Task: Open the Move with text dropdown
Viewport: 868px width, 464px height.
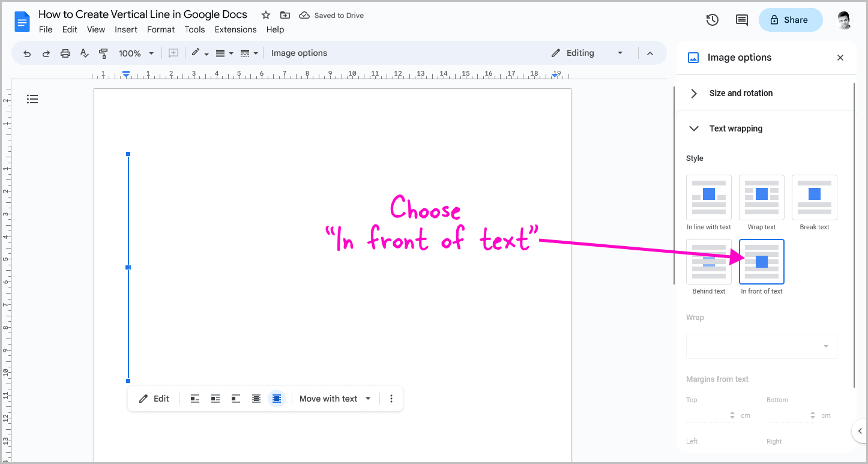Action: click(x=334, y=398)
